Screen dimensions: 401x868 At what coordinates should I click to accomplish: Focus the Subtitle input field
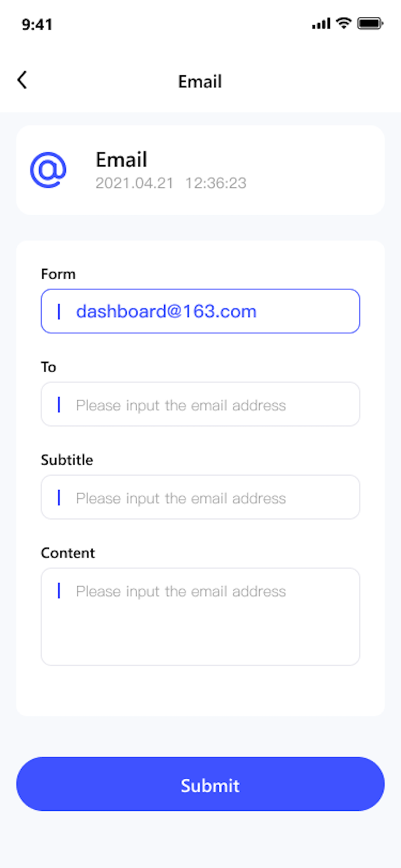(200, 498)
